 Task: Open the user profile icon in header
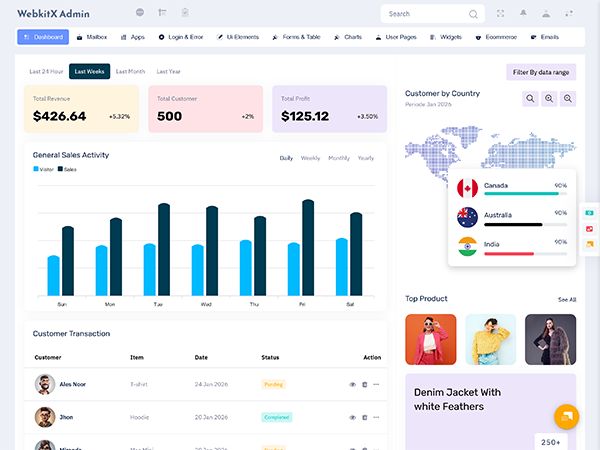pyautogui.click(x=546, y=13)
